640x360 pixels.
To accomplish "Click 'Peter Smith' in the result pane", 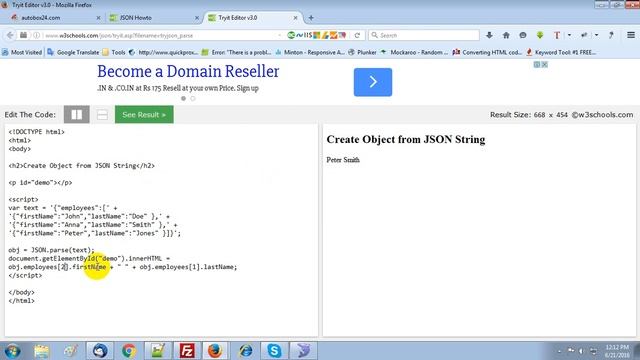I will tap(343, 160).
